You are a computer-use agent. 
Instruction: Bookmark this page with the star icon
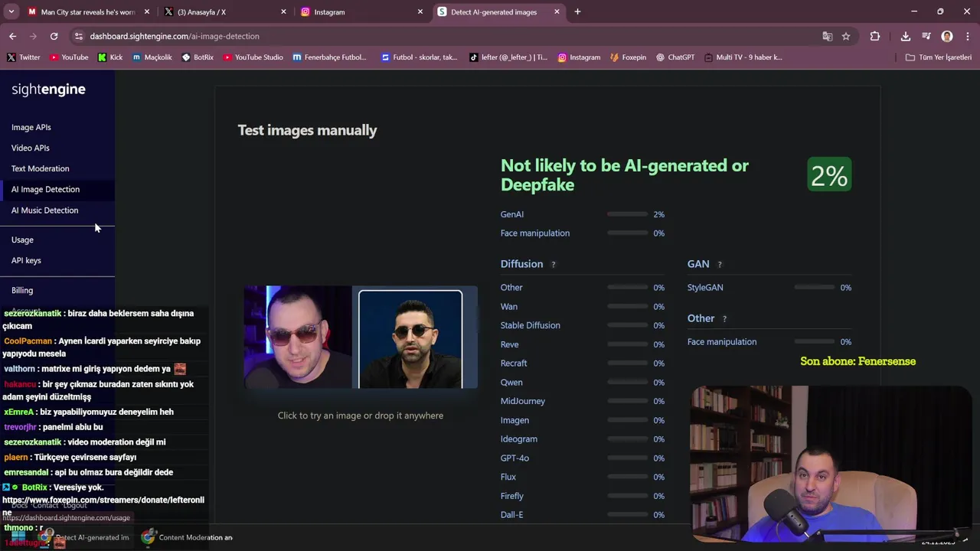pos(846,36)
